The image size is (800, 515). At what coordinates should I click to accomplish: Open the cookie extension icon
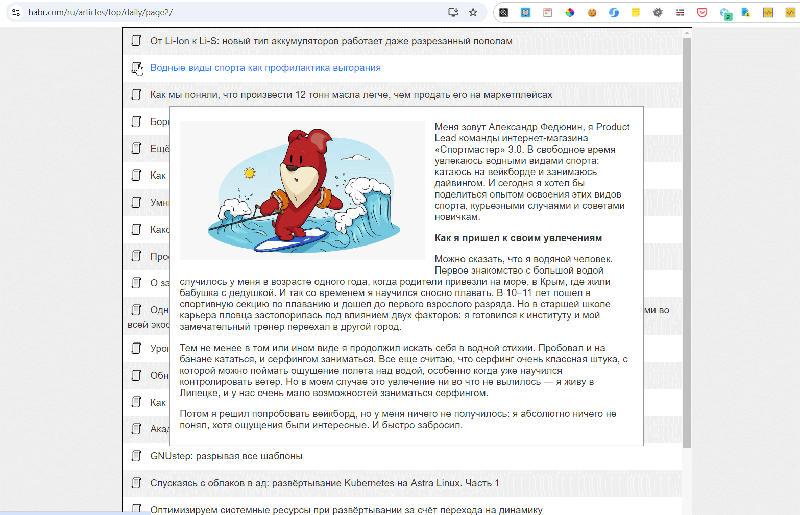(x=592, y=13)
